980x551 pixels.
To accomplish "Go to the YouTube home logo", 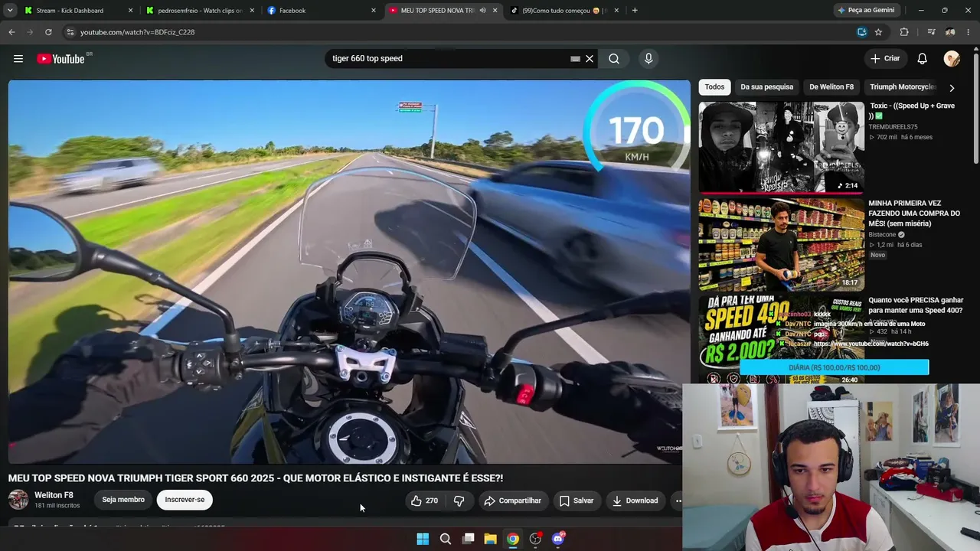I will click(60, 59).
